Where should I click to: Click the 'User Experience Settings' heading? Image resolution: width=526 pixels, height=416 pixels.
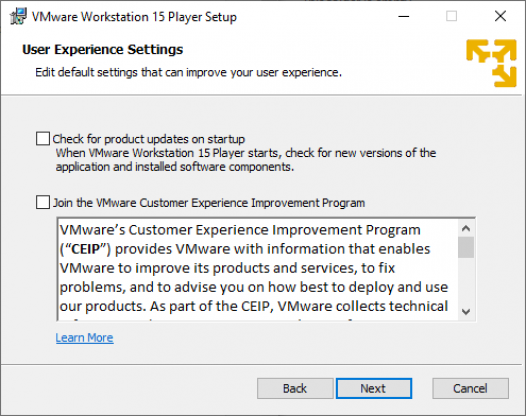pos(103,49)
